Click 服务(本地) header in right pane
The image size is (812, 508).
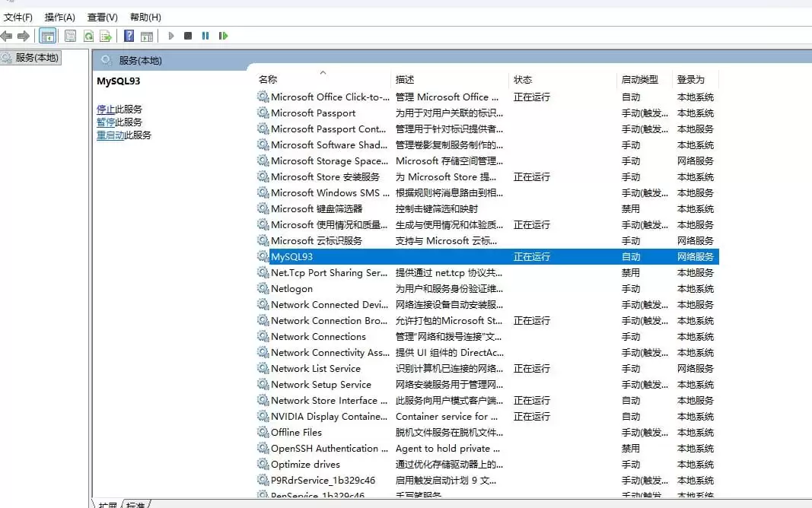coord(140,61)
